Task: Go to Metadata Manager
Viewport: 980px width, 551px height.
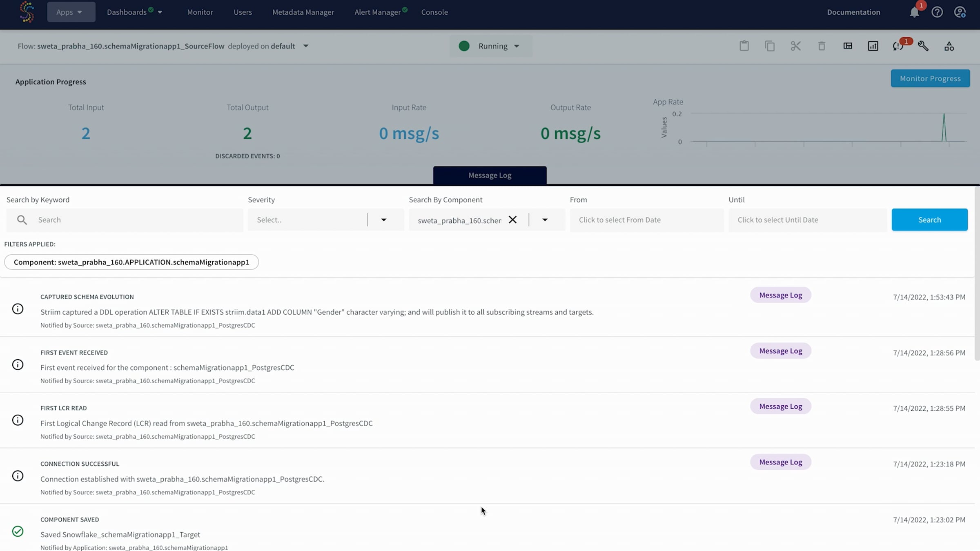Action: (303, 12)
